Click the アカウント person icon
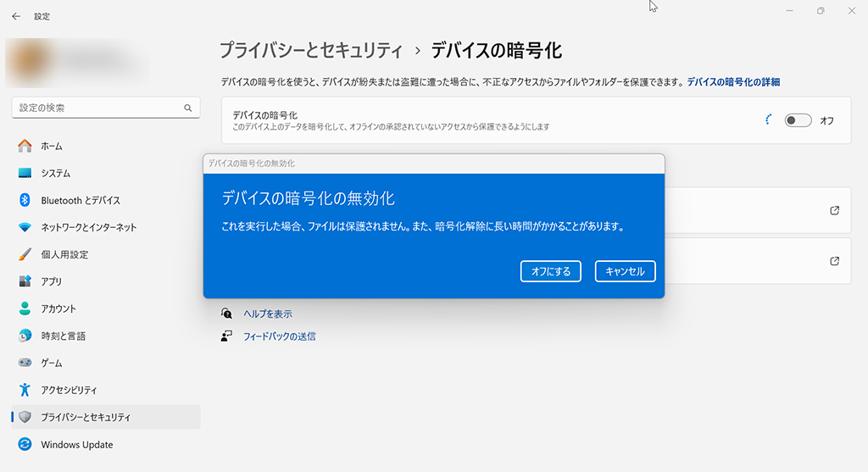 click(x=25, y=308)
